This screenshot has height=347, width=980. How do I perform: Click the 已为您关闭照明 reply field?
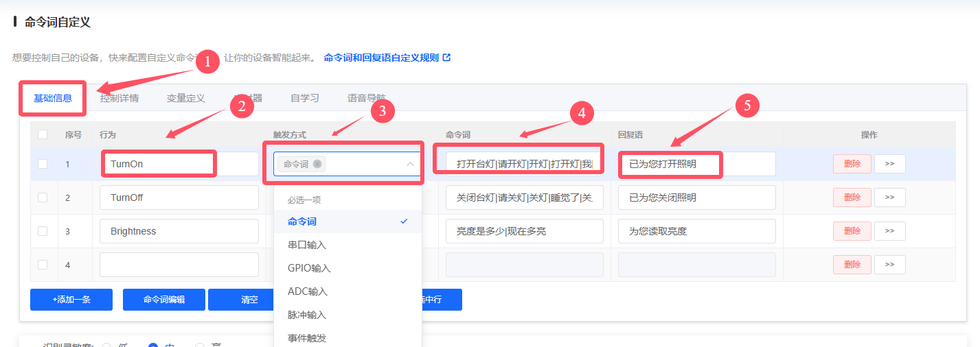[697, 198]
